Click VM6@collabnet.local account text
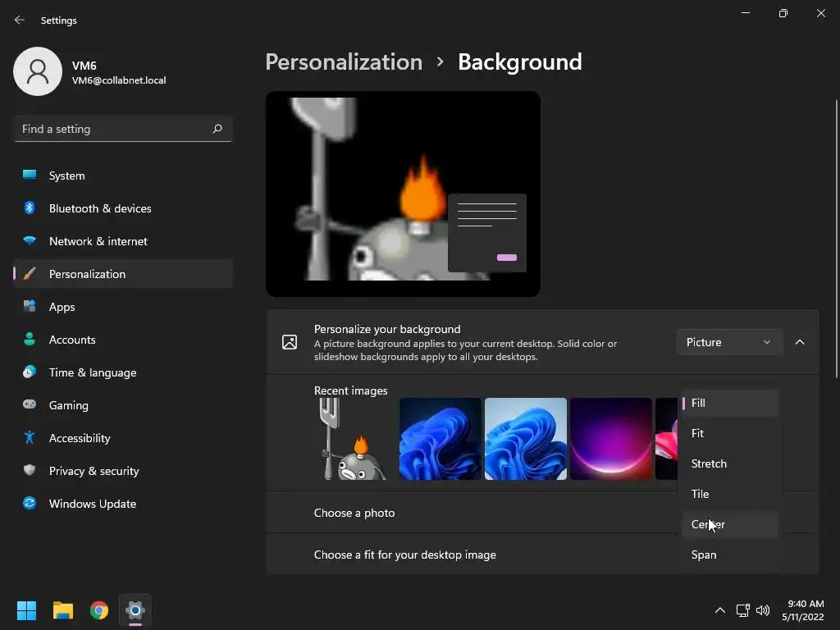Image resolution: width=840 pixels, height=630 pixels. click(119, 80)
